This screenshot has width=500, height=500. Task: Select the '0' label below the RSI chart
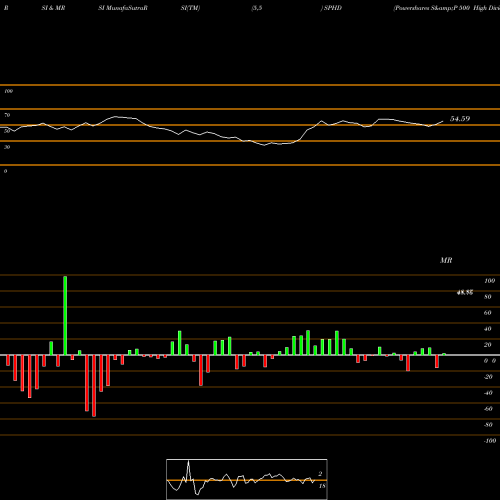[x=5, y=171]
